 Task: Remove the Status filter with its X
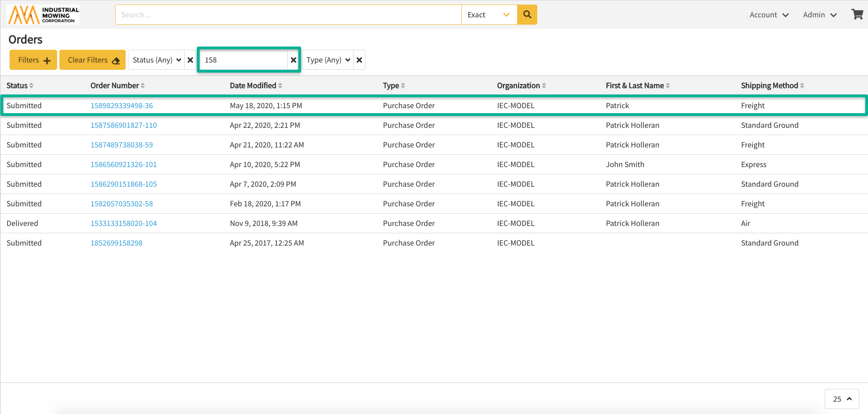point(191,60)
